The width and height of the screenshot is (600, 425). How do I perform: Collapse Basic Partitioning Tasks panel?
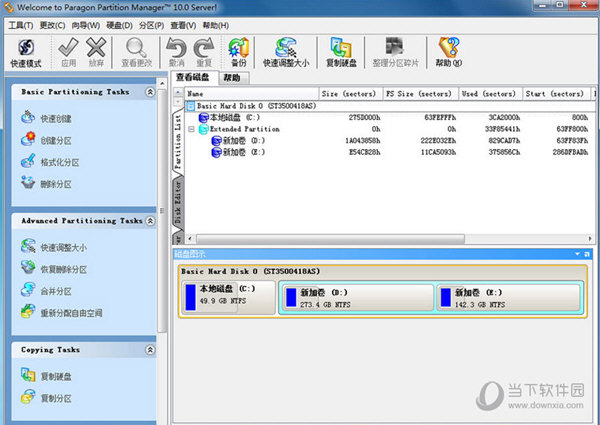[x=150, y=92]
